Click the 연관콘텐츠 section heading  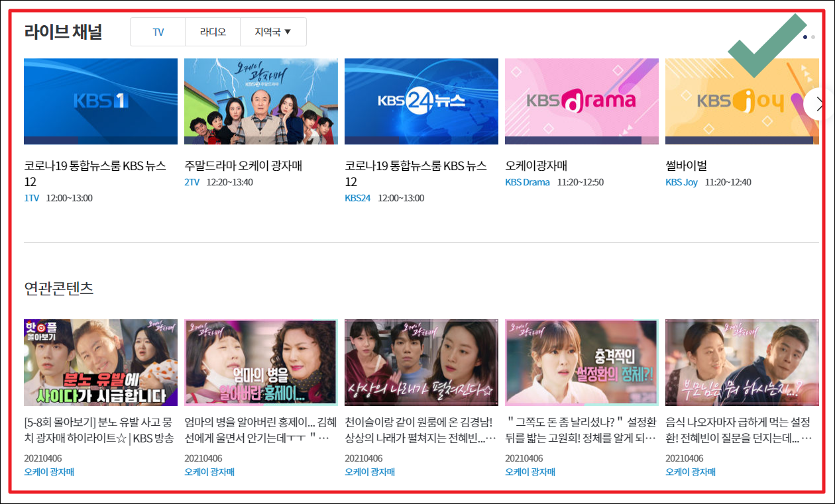(x=59, y=288)
